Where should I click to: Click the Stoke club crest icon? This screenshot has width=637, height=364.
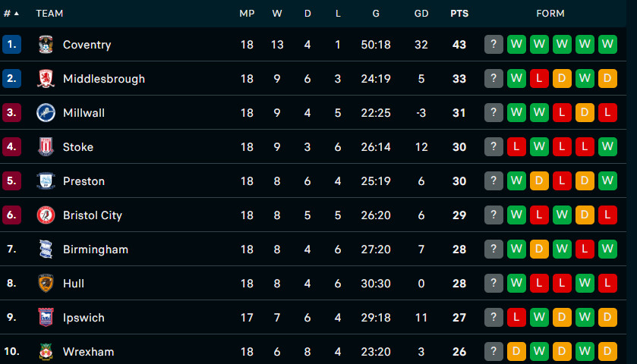click(46, 147)
